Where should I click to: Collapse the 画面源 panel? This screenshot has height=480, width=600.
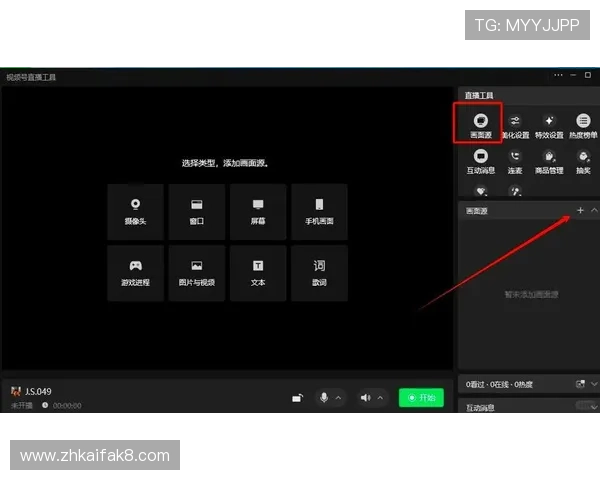coord(594,211)
